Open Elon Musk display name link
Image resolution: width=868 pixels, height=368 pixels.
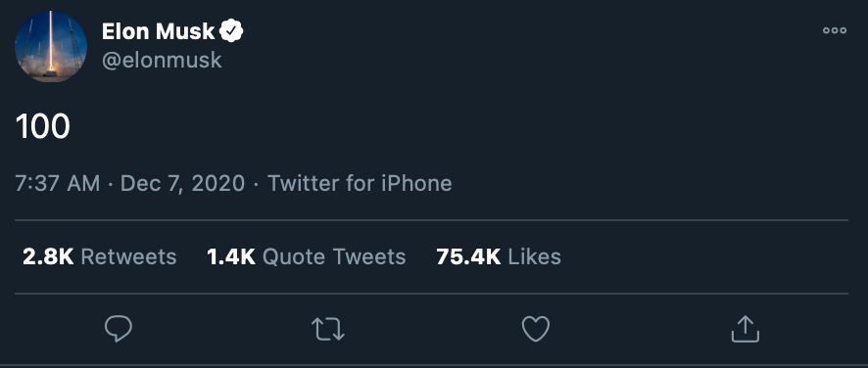coord(158,31)
